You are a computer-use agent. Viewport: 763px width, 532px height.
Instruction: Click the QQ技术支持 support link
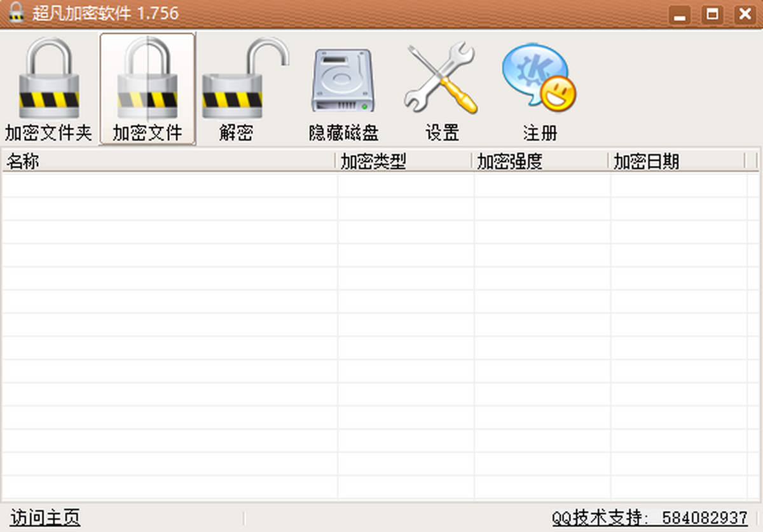click(649, 518)
